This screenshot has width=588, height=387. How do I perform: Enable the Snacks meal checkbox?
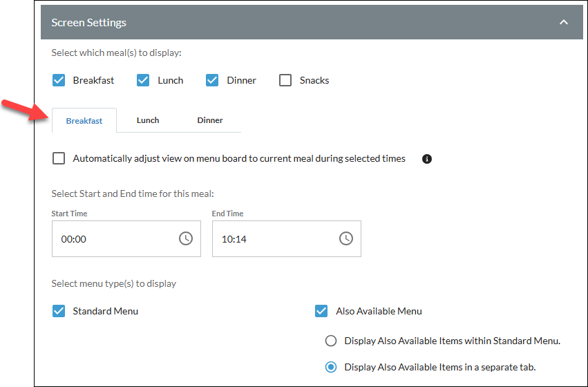(285, 80)
